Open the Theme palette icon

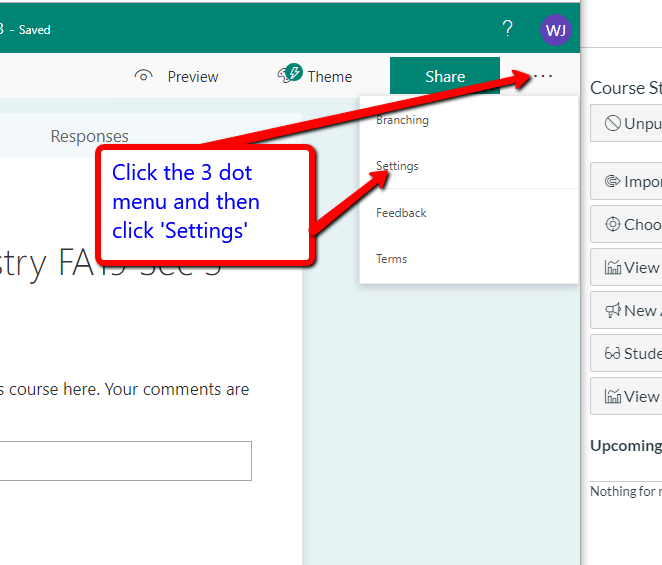pyautogui.click(x=290, y=75)
